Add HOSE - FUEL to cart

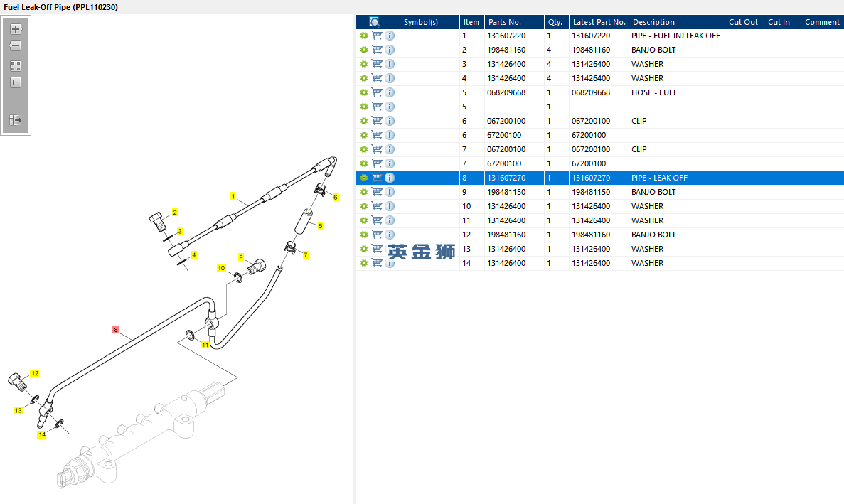(377, 92)
